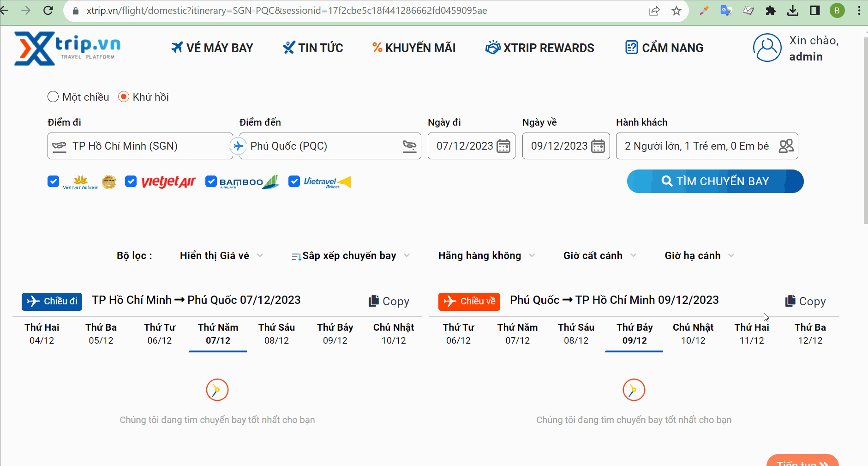The image size is (868, 466).
Task: Open the Hành khách passenger selector
Action: click(x=707, y=146)
